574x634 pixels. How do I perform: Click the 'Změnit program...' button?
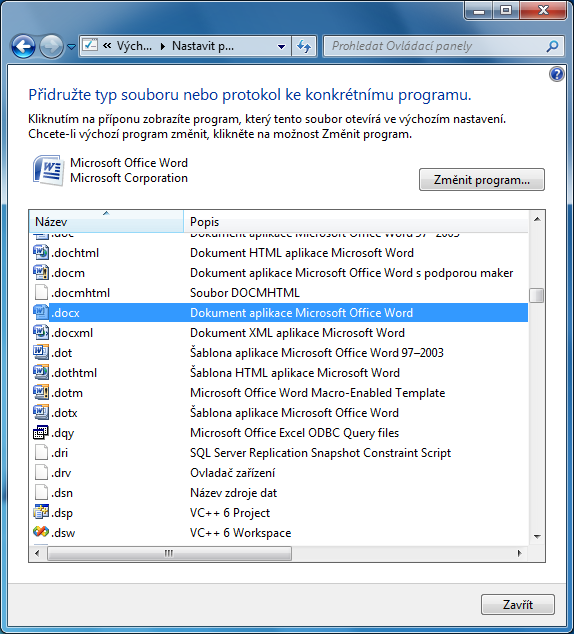point(481,180)
